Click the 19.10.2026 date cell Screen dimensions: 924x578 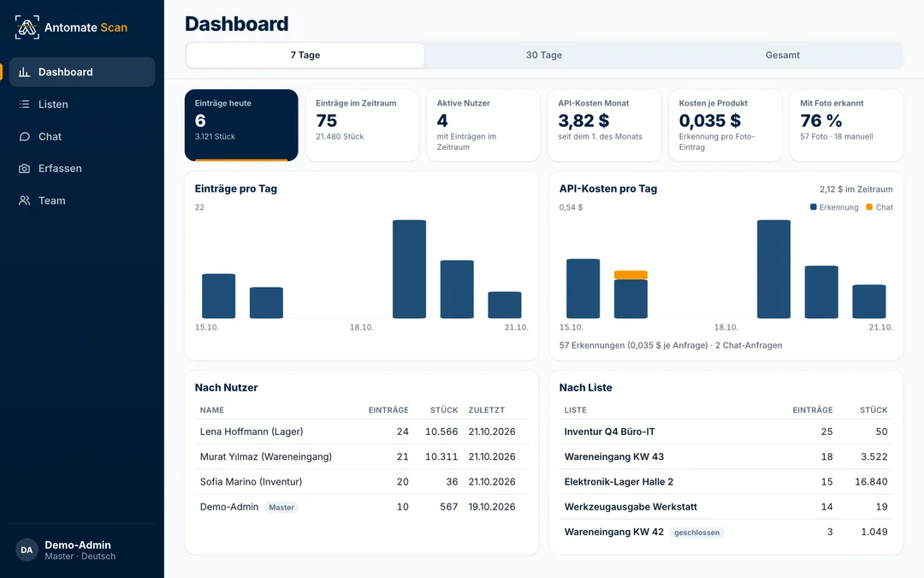point(492,507)
